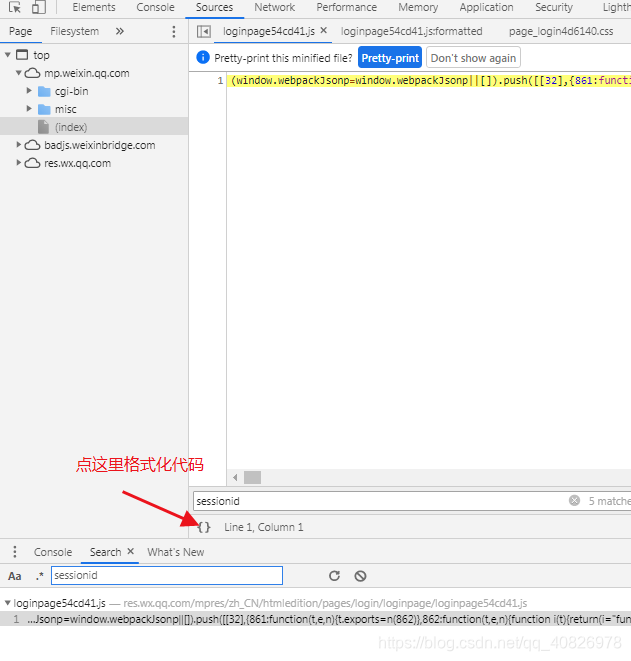
Task: Click the clear search results icon
Action: (x=360, y=575)
